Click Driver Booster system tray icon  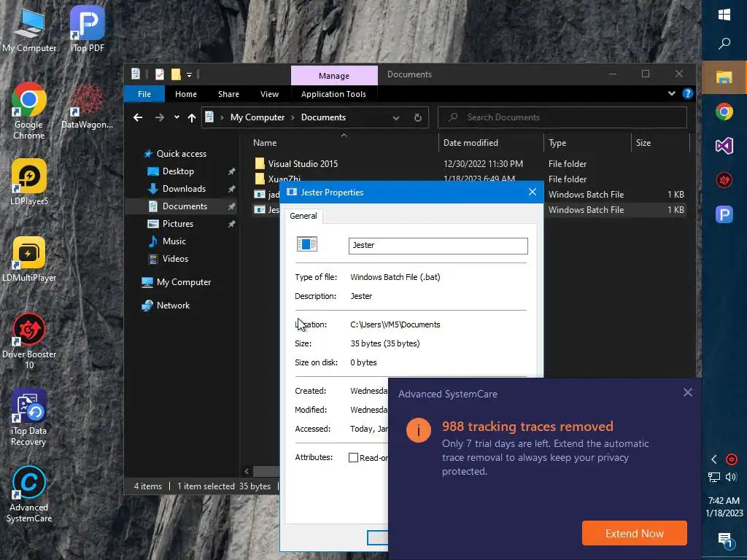tap(732, 459)
